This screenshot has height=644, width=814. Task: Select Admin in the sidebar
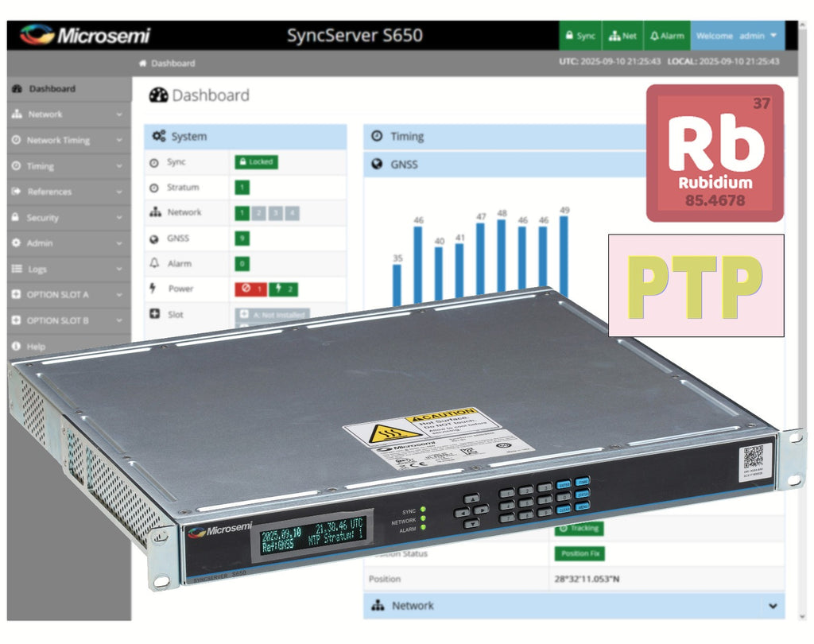[x=68, y=243]
